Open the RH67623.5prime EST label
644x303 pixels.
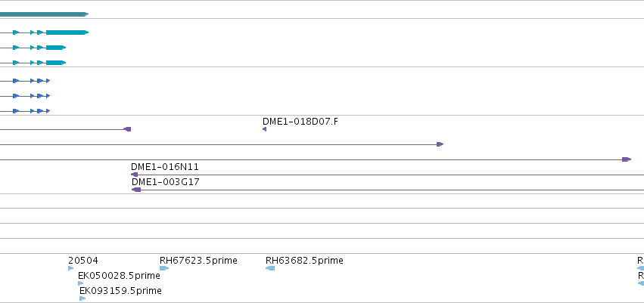click(x=198, y=261)
